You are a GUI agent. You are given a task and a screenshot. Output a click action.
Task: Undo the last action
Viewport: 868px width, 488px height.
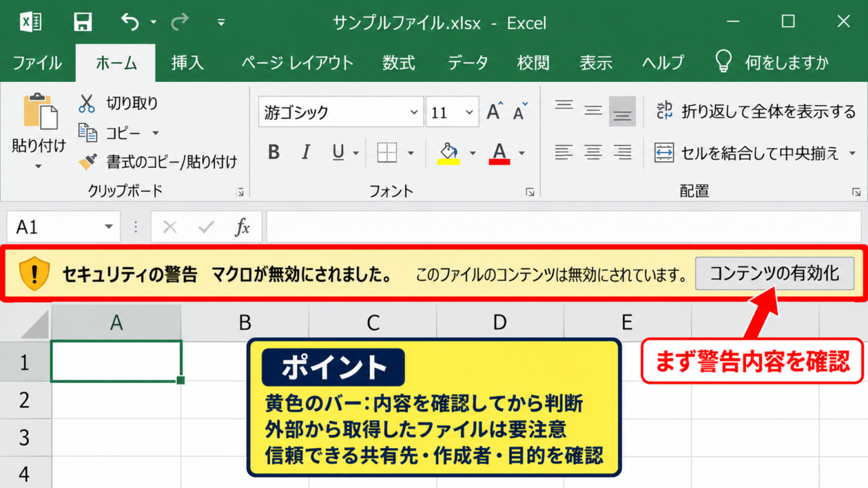pyautogui.click(x=129, y=22)
